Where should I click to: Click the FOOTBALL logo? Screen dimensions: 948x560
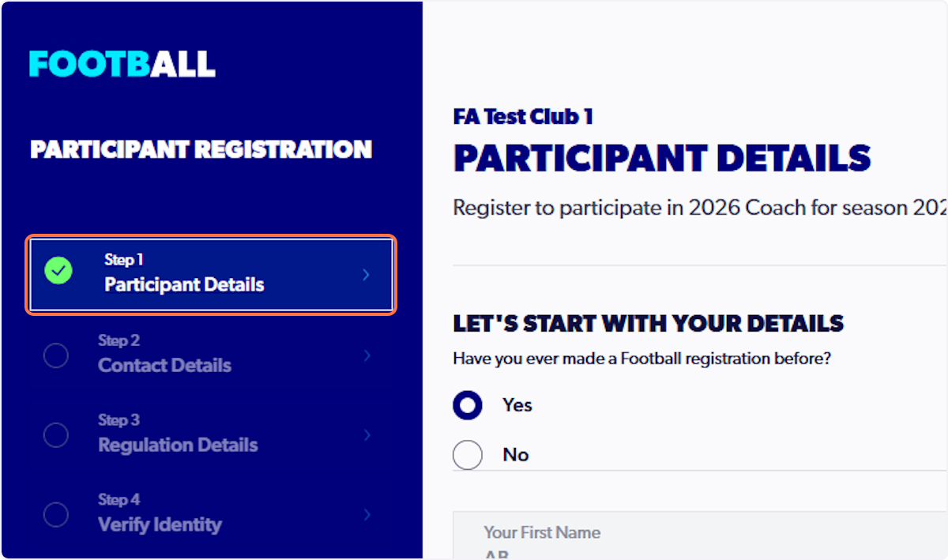[x=122, y=63]
